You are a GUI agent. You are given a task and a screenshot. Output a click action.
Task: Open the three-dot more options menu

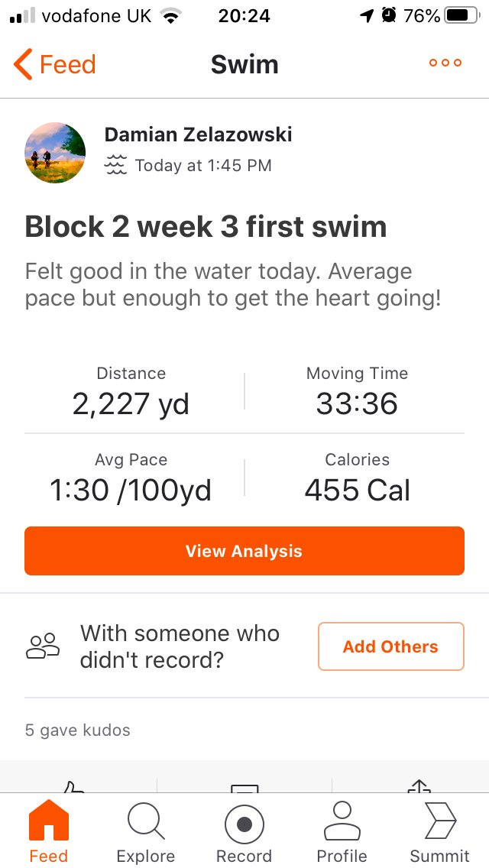click(445, 63)
